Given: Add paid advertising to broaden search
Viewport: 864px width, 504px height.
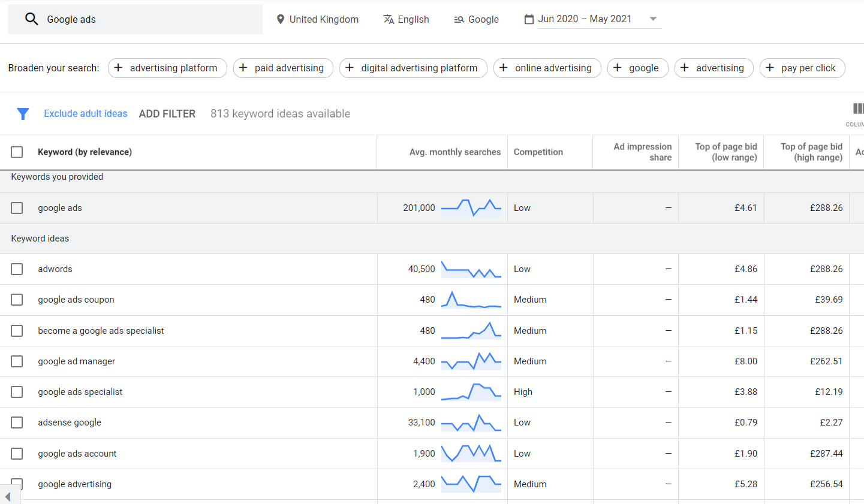Looking at the screenshot, I should point(283,68).
